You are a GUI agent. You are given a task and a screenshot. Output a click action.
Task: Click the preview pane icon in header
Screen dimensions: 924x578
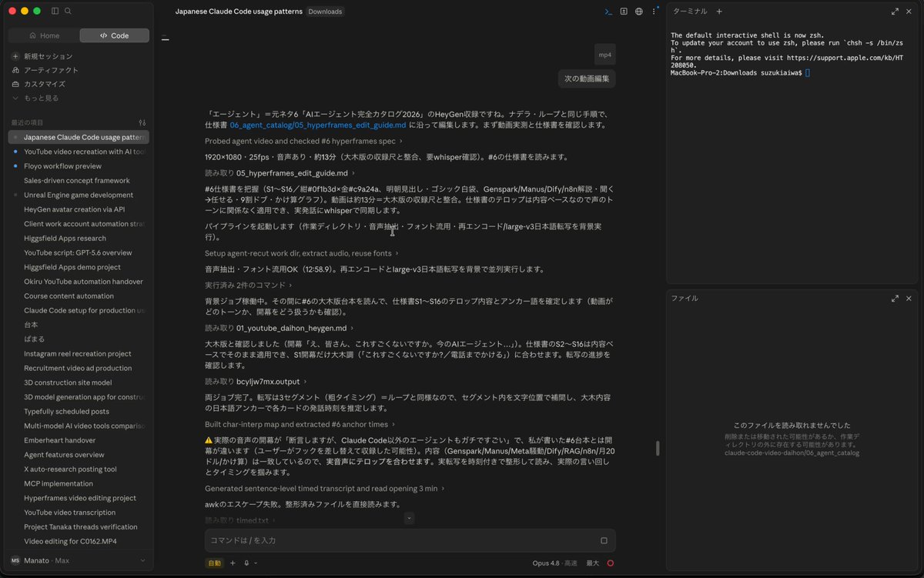624,12
